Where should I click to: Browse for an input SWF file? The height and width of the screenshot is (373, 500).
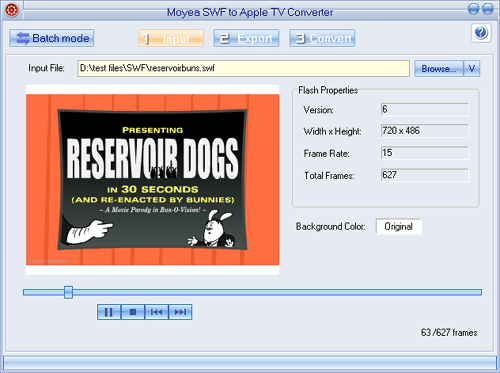pos(439,69)
